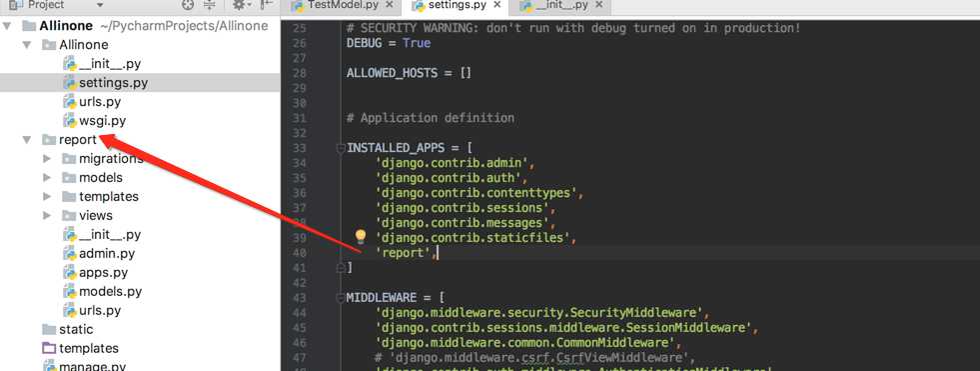Click the '# Application definition' comment

430,118
